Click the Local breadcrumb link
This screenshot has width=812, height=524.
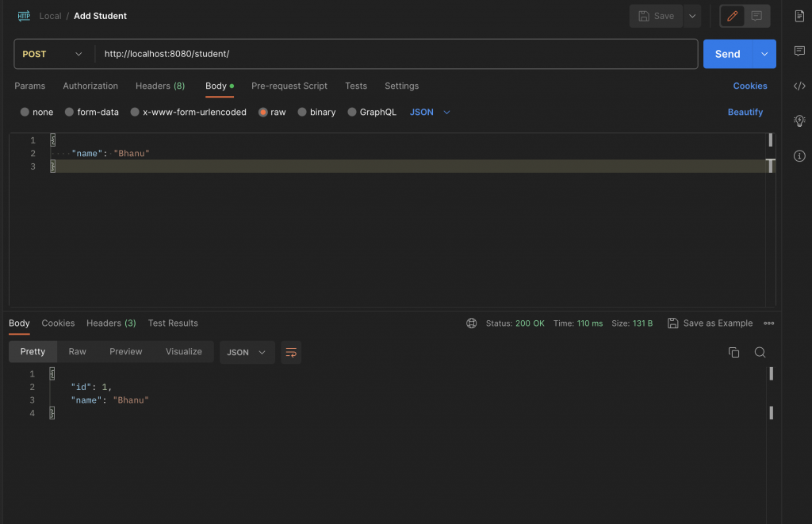(x=50, y=16)
